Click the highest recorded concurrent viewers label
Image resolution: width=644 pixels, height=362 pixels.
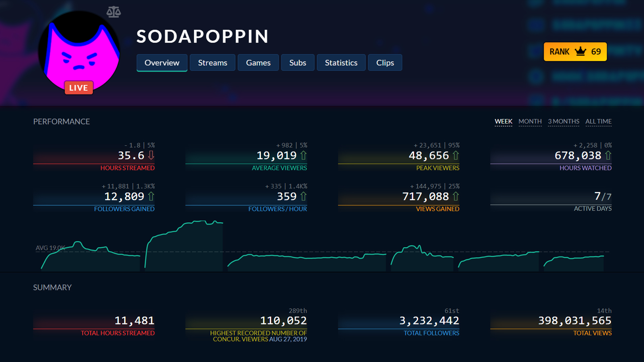tap(259, 336)
